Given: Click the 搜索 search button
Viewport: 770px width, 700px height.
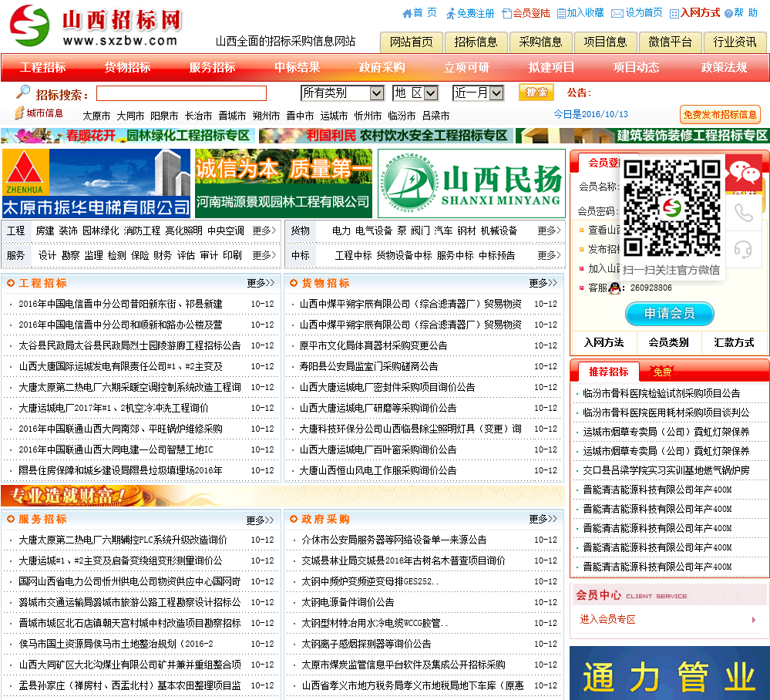Looking at the screenshot, I should pyautogui.click(x=536, y=93).
